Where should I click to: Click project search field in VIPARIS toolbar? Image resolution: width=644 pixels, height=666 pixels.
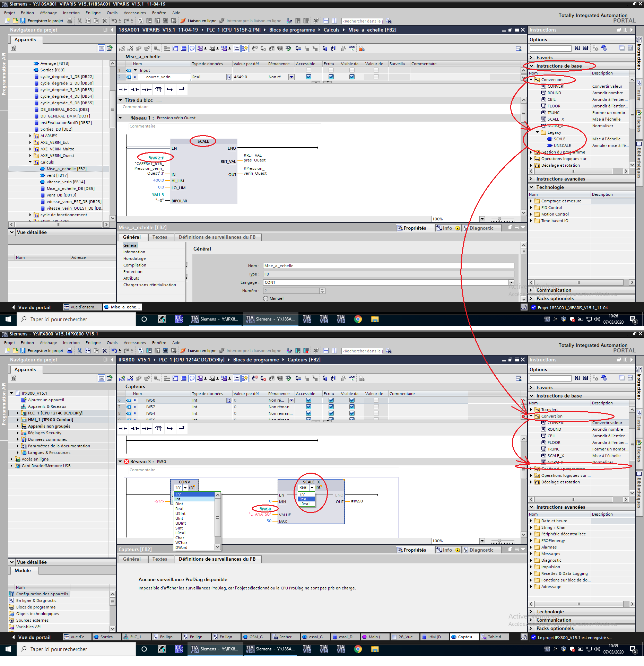[x=362, y=21]
